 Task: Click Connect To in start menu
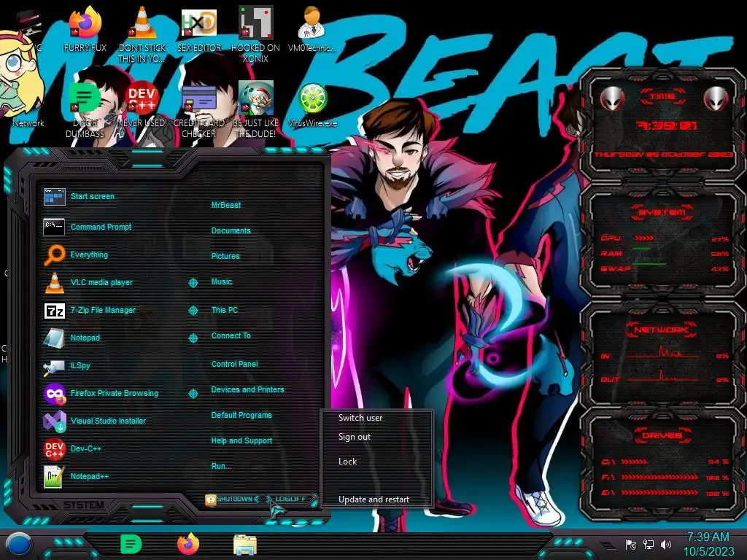[x=231, y=335]
